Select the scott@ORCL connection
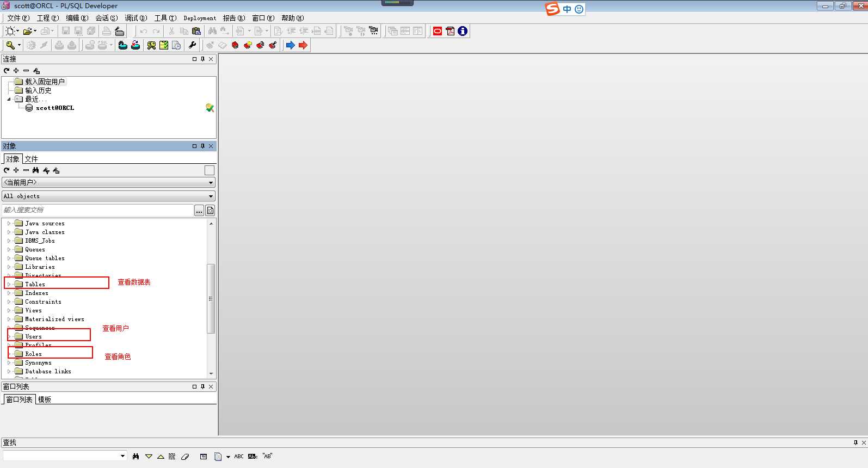 (54, 108)
